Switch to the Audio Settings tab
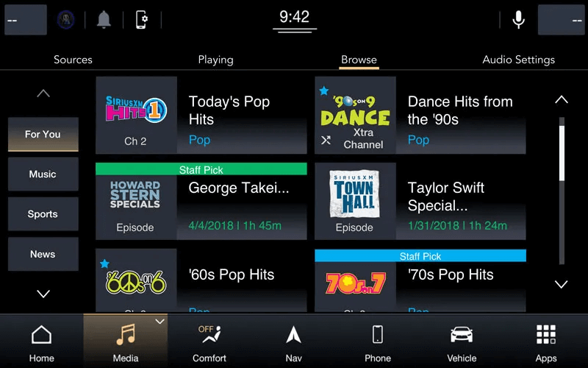The image size is (588, 368). (x=518, y=60)
